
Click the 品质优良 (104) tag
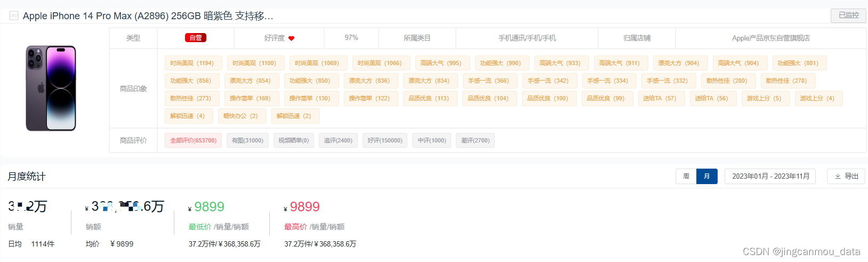point(489,98)
